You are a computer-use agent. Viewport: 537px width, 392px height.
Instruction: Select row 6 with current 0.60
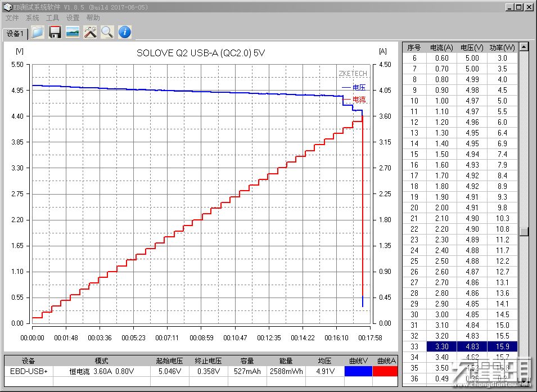coord(461,58)
